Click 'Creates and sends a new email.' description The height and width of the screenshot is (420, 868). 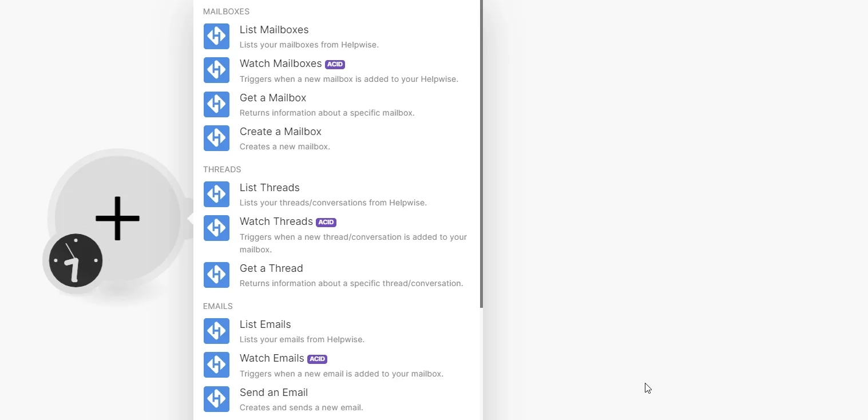302,407
